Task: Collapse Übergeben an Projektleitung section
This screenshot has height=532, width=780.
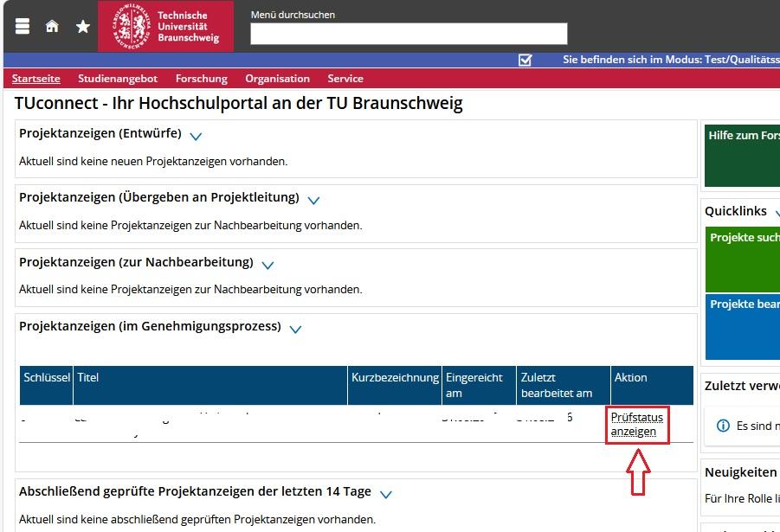Action: click(x=313, y=201)
